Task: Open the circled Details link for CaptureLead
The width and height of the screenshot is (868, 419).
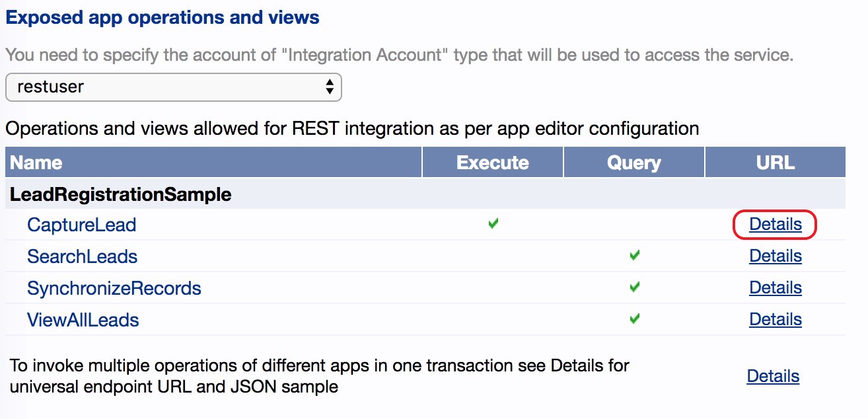Action: tap(775, 225)
